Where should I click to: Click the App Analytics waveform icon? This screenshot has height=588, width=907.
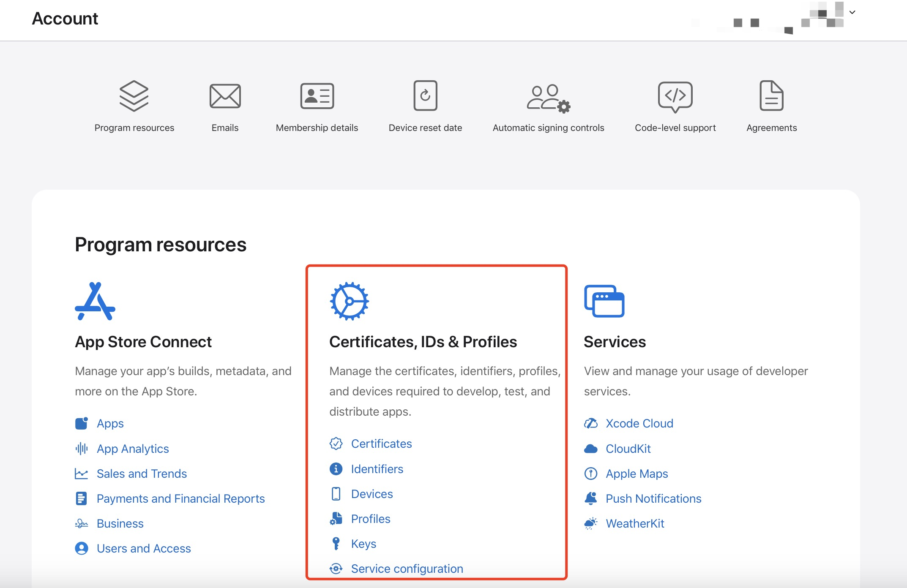click(x=82, y=449)
